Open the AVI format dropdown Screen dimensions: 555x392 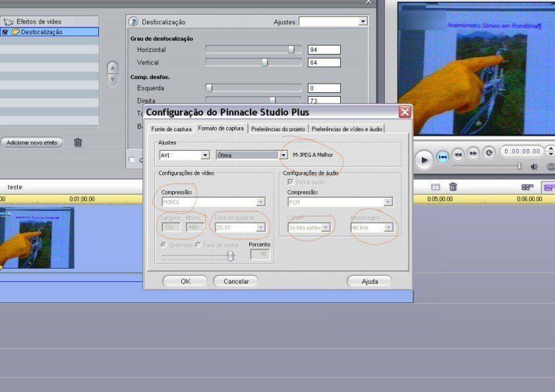205,155
